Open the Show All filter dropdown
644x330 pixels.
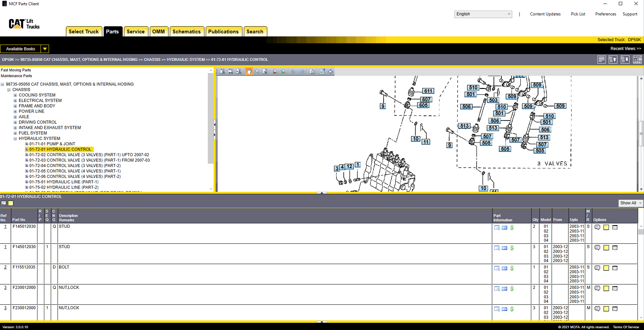pos(631,203)
